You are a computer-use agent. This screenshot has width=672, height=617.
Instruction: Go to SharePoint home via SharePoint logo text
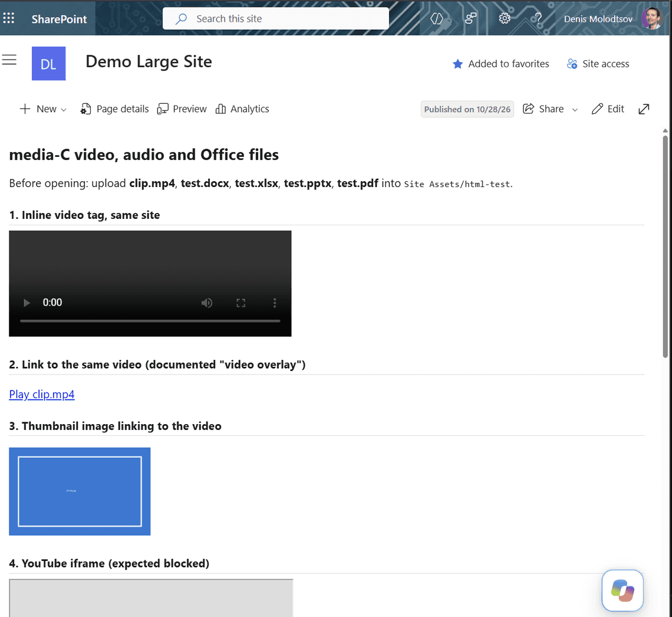pyautogui.click(x=59, y=19)
